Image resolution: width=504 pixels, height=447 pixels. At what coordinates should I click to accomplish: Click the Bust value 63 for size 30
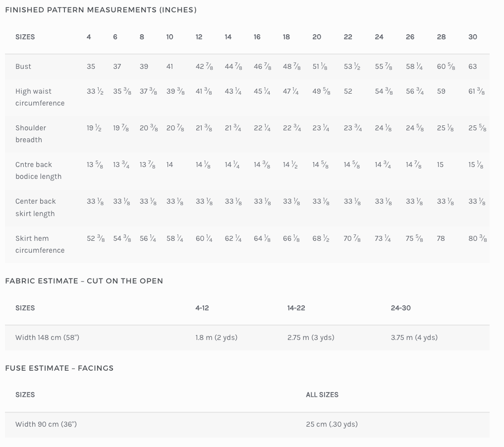click(x=472, y=66)
